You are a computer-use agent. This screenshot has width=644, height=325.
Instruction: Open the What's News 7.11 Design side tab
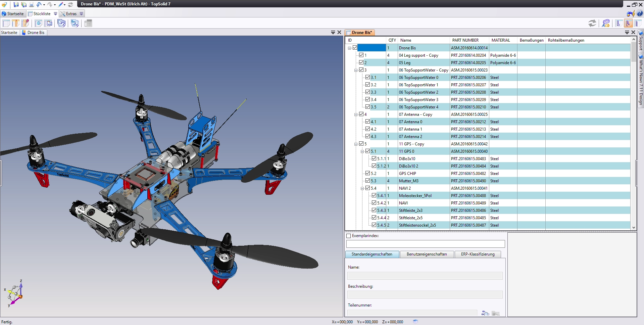tap(641, 80)
